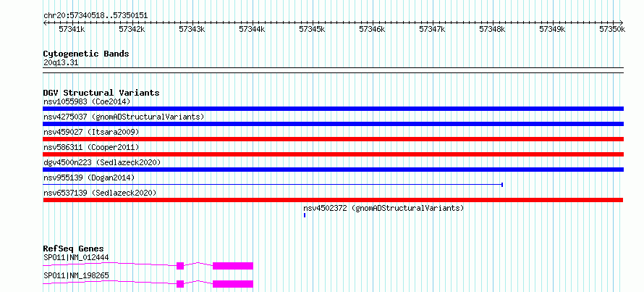Click the nsv459027 (Itsara2009) label
Screen dimensions: 644x292
[91, 132]
